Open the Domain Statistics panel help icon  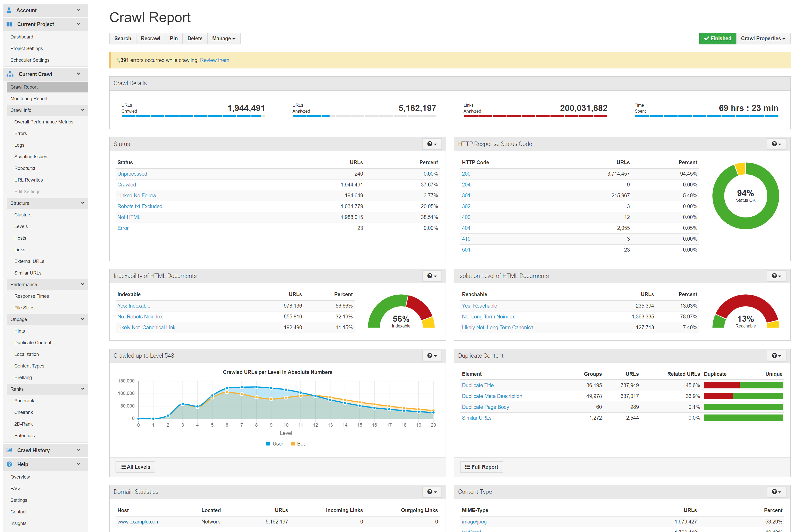coord(431,492)
